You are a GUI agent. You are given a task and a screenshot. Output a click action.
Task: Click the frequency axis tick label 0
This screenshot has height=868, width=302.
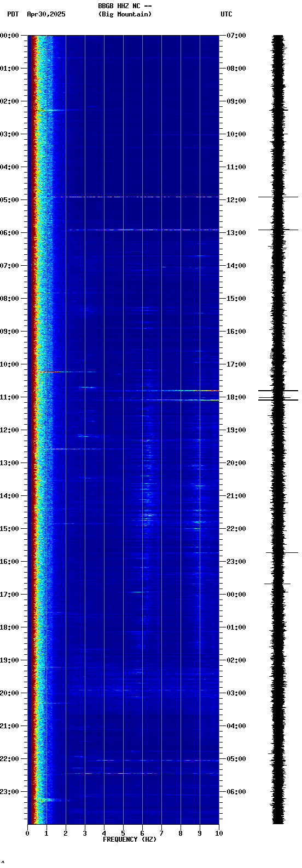(x=27, y=833)
